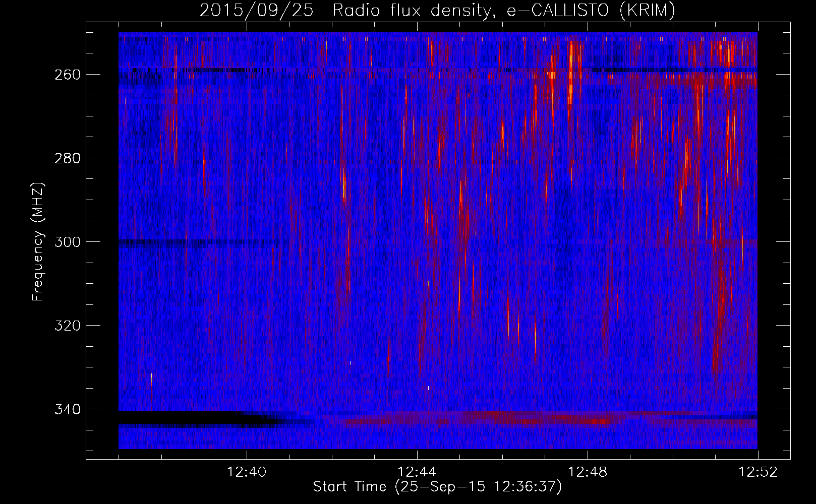The height and width of the screenshot is (504, 816).
Task: Click the 12:52 time tick label
Action: (758, 472)
